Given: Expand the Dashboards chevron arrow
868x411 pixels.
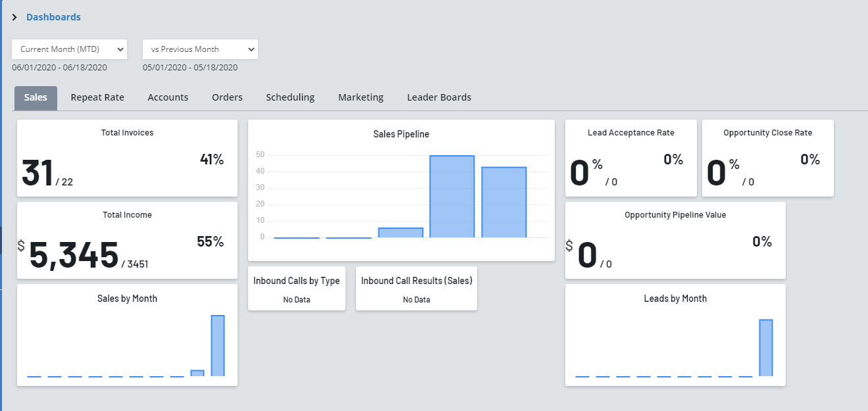Looking at the screenshot, I should point(14,18).
